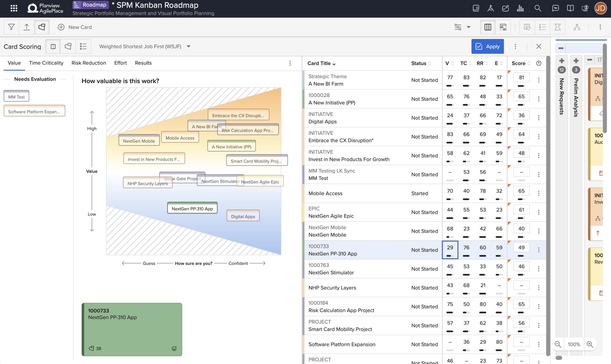Switch to timeline view icon
Image resolution: width=611 pixels, height=364 pixels.
point(503,27)
